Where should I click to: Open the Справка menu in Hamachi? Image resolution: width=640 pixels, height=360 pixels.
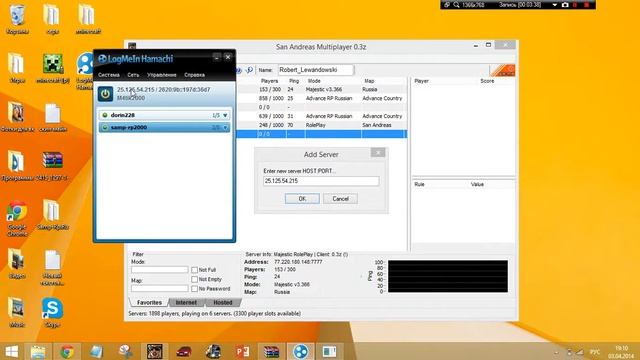click(194, 75)
